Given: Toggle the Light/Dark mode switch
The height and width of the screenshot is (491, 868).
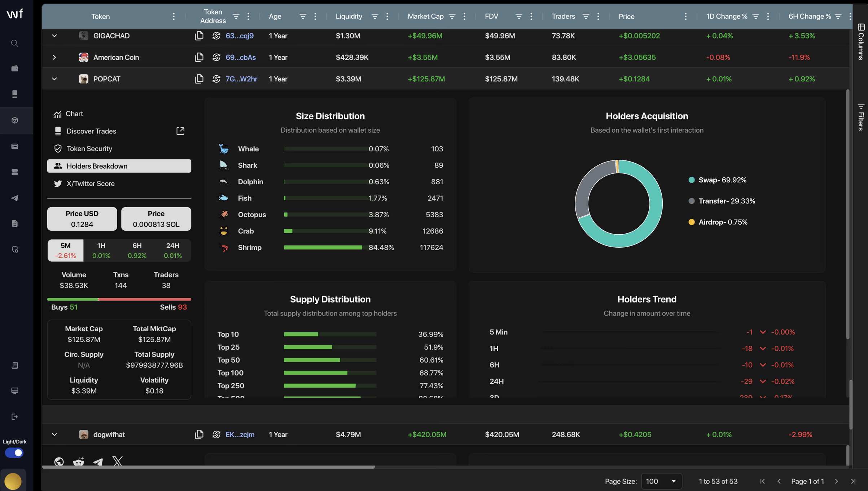Looking at the screenshot, I should pyautogui.click(x=14, y=452).
